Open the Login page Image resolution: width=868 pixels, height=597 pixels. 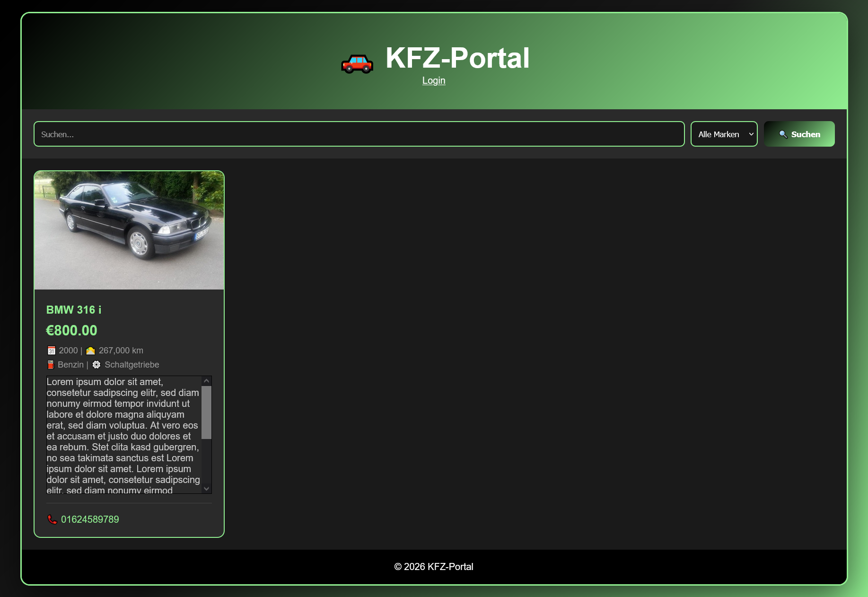[x=433, y=80]
